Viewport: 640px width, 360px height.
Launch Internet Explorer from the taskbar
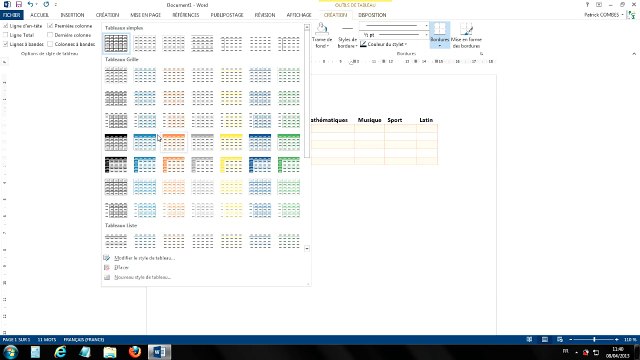(x=60, y=352)
